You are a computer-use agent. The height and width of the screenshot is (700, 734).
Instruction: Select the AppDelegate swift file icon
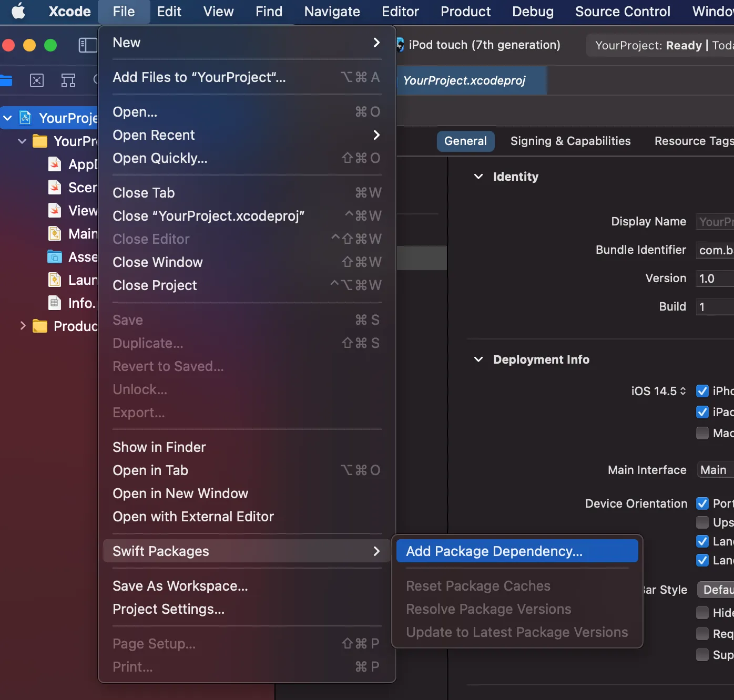(55, 164)
